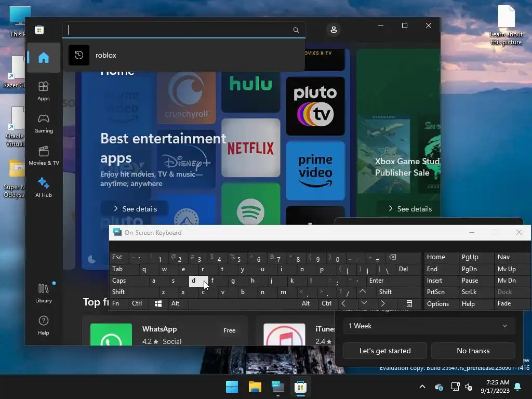Viewport: 532px width, 399px height.
Task: Click the Microsoft Store logo in the title bar
Action: [39, 30]
